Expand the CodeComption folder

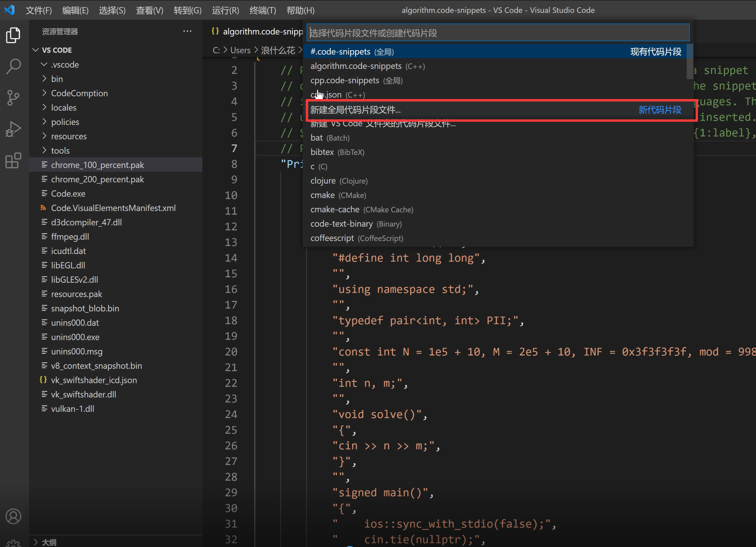[x=116, y=93]
